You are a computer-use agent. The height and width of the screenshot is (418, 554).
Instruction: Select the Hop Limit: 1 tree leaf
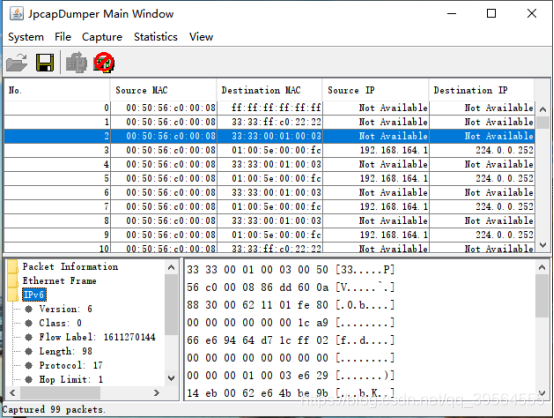coord(71,379)
